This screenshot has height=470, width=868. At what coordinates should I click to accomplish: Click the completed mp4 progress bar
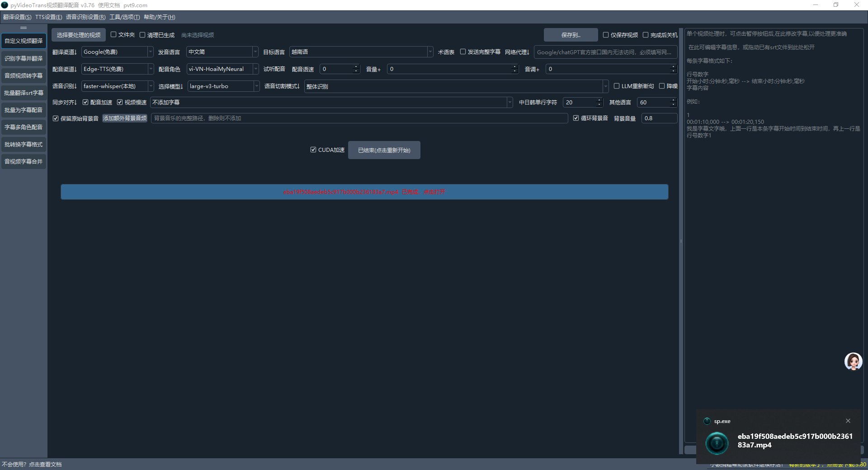(364, 192)
